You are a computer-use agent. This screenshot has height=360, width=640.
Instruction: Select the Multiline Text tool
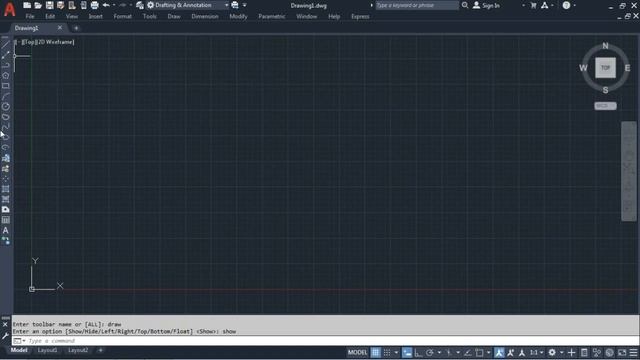coord(5,230)
